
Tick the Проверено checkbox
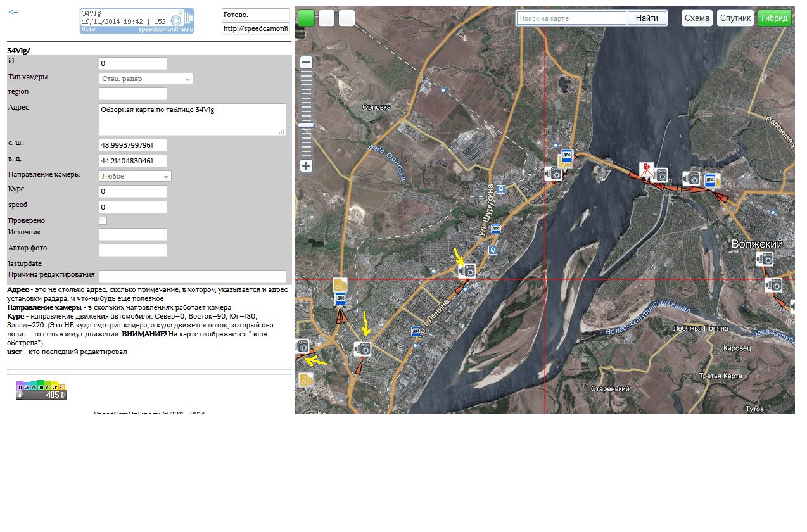point(103,221)
